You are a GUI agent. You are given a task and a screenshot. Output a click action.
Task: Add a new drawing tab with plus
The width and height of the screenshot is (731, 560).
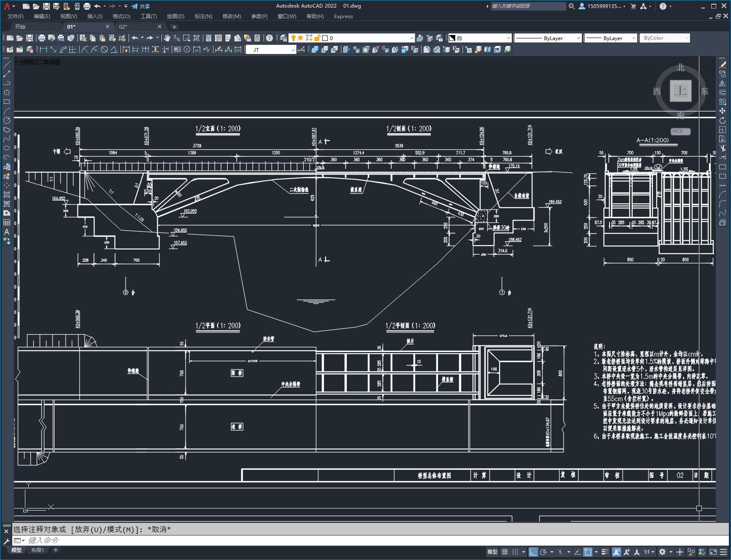(174, 27)
